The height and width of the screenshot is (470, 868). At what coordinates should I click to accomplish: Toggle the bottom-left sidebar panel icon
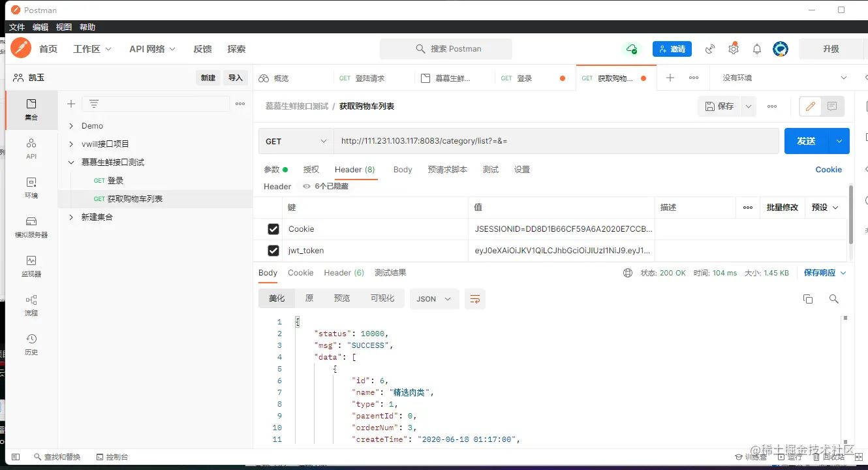pos(16,457)
